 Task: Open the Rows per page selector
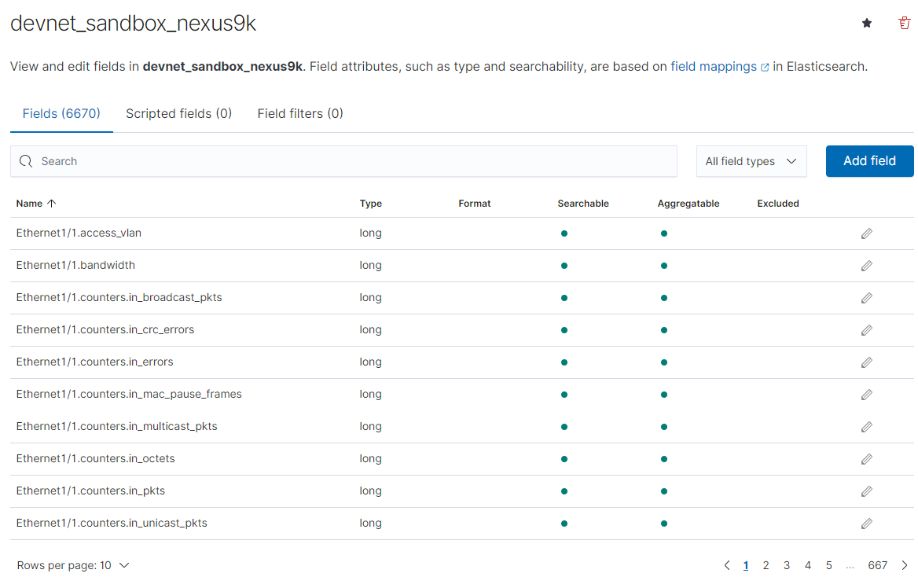pyautogui.click(x=72, y=565)
